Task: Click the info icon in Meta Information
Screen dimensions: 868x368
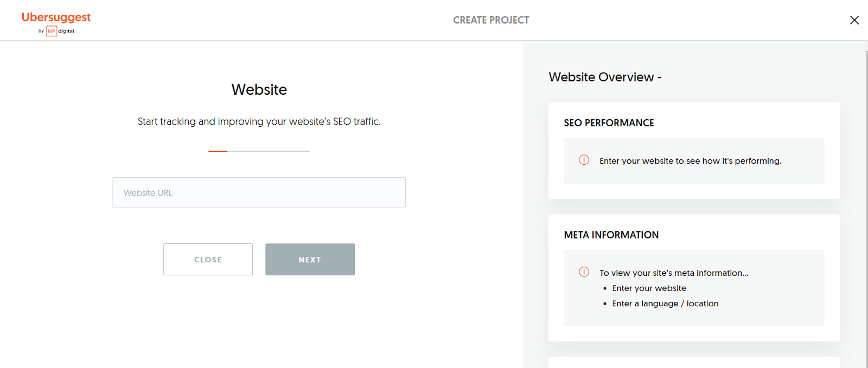Action: [584, 272]
